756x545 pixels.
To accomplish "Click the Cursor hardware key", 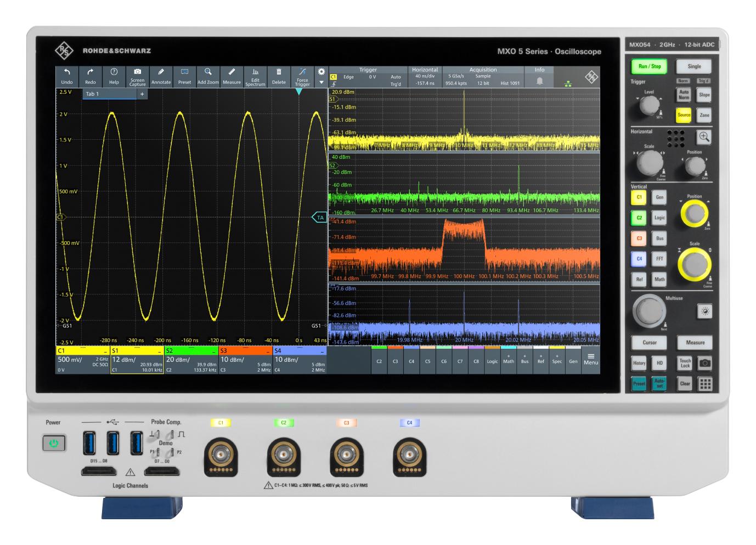I will 650,343.
